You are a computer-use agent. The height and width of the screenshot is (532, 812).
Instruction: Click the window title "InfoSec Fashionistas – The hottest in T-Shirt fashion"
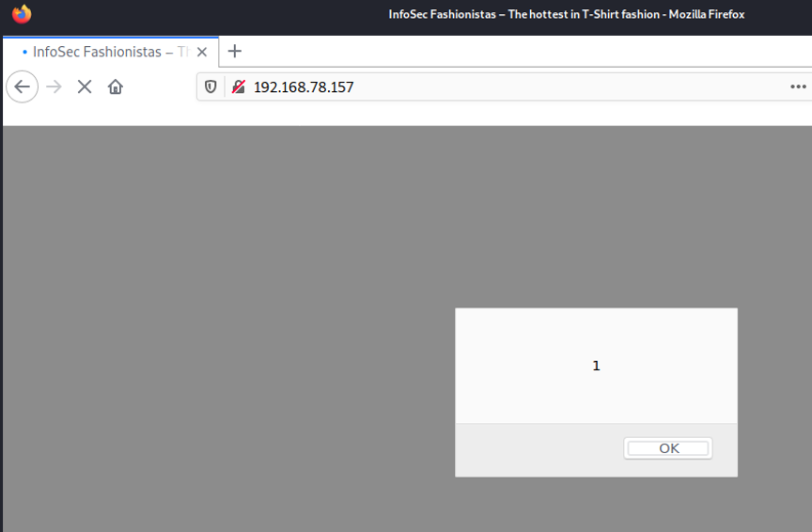(524, 14)
